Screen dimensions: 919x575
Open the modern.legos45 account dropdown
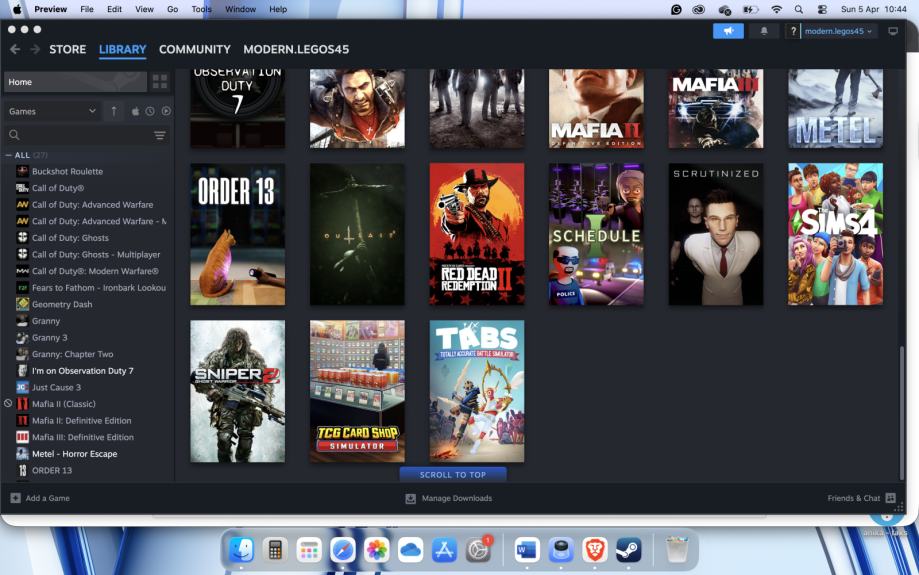838,31
